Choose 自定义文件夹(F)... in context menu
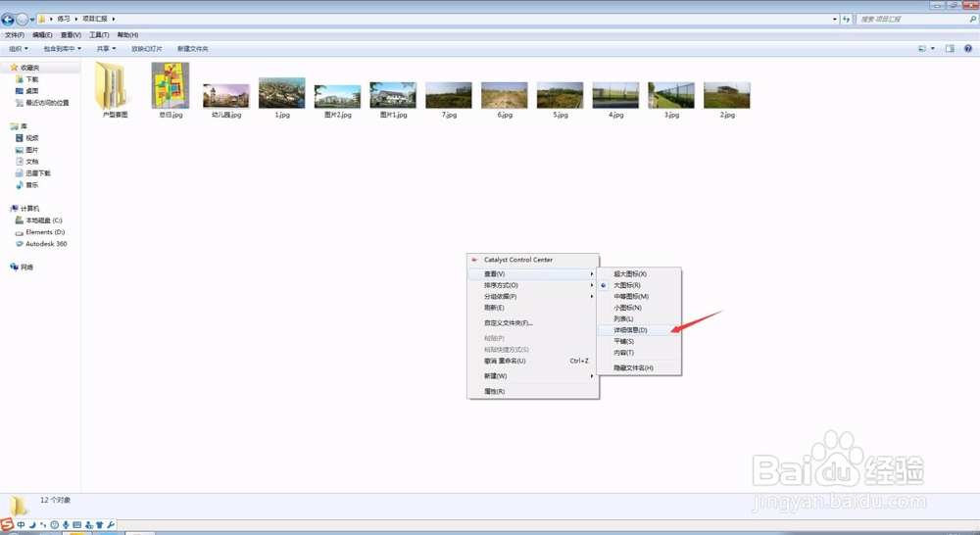980x535 pixels. point(533,323)
